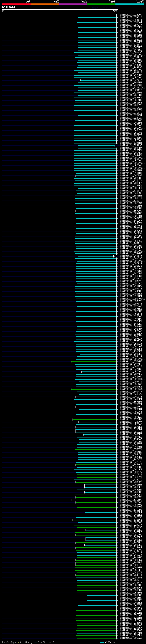The image size is (146, 644).
Task: Select the UniRef100_B7G9P5 label
Action: tap(131, 510)
